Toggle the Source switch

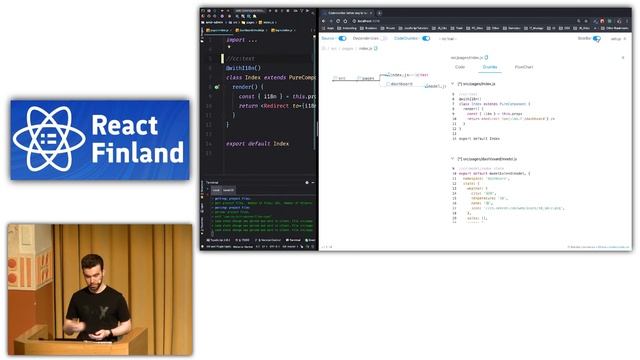pos(342,38)
